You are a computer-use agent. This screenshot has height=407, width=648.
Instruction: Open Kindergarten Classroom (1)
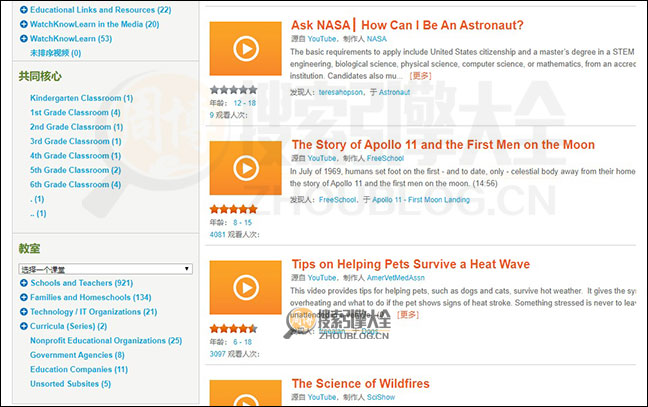(81, 98)
